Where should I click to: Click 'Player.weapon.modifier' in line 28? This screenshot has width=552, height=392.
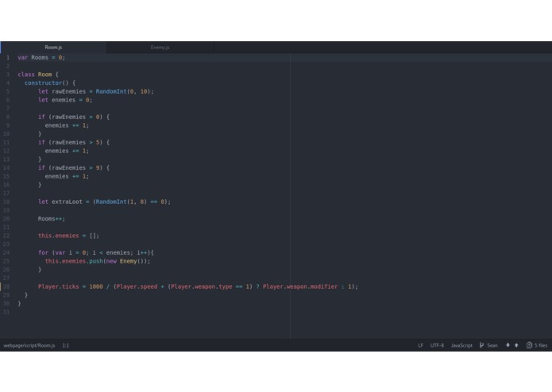click(x=300, y=286)
